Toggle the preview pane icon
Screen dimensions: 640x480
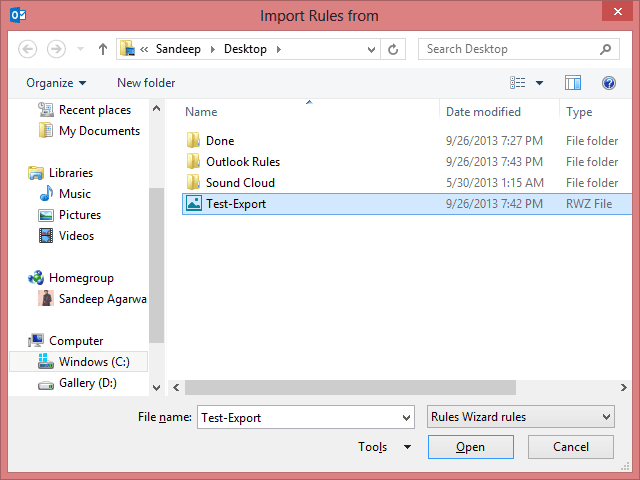(573, 83)
